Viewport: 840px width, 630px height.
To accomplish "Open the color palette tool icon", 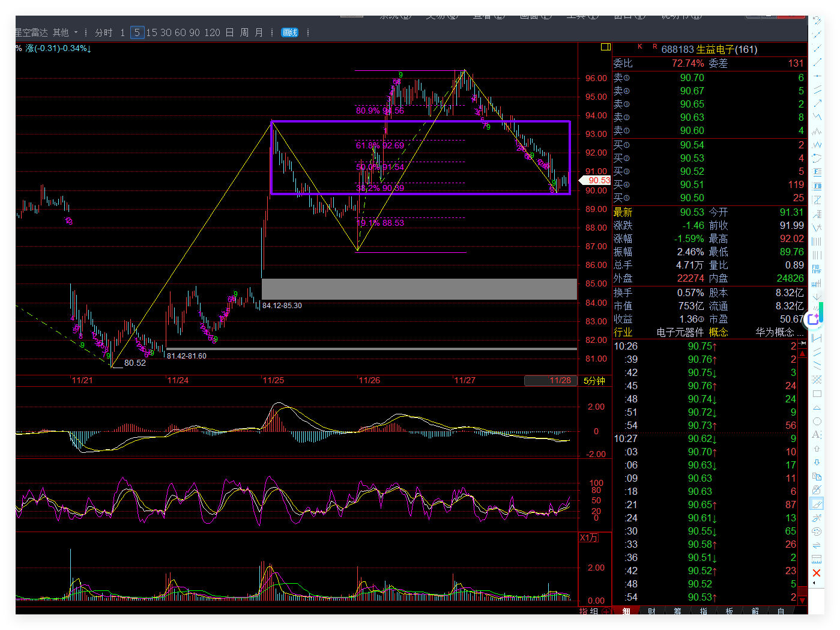I will (x=817, y=532).
